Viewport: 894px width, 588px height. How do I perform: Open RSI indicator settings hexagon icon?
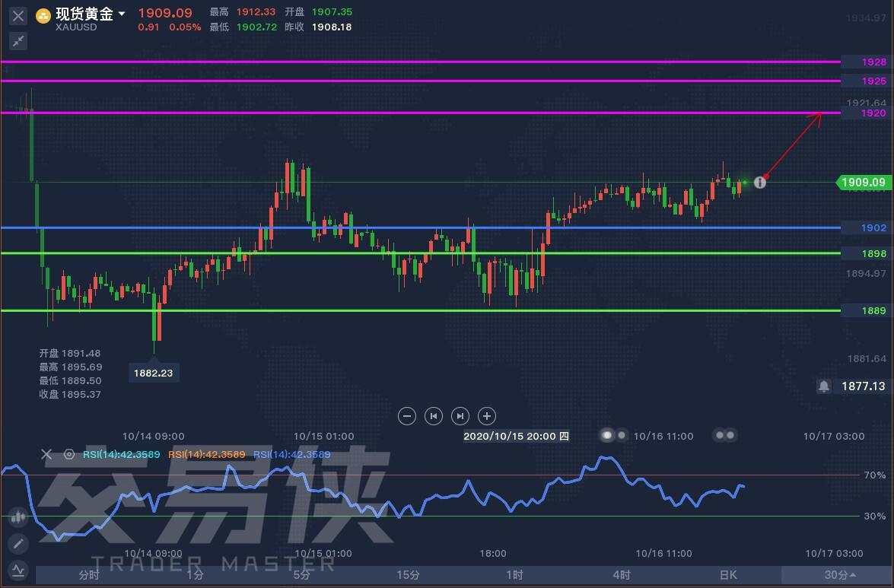point(69,454)
